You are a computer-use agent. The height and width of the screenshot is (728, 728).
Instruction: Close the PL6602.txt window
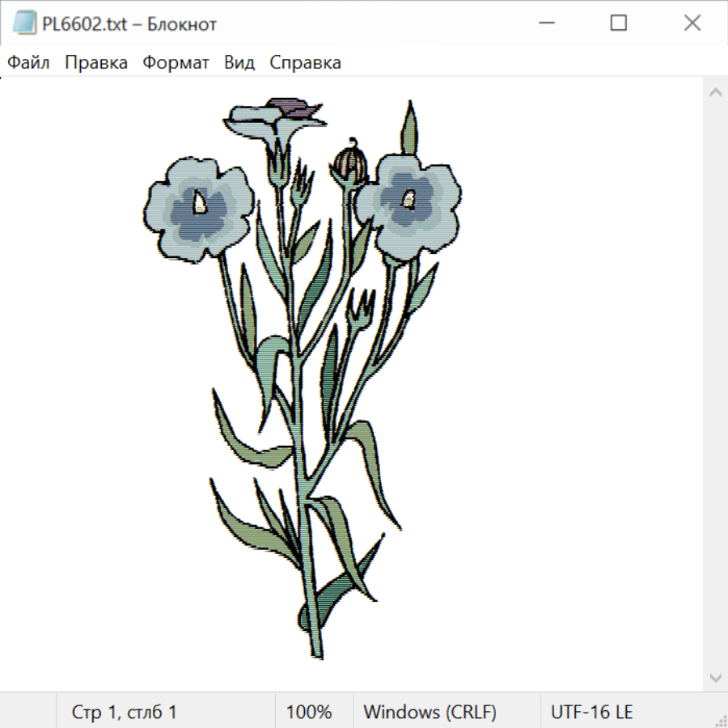(x=692, y=23)
